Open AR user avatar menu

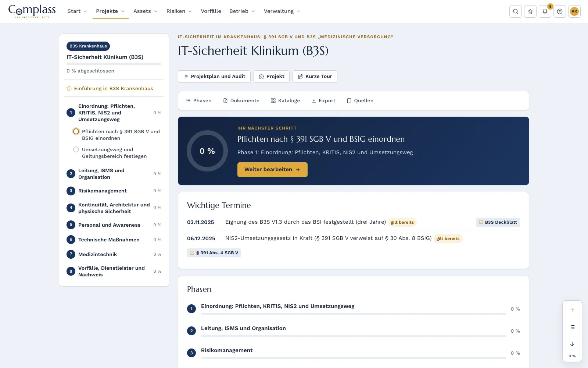pyautogui.click(x=574, y=11)
